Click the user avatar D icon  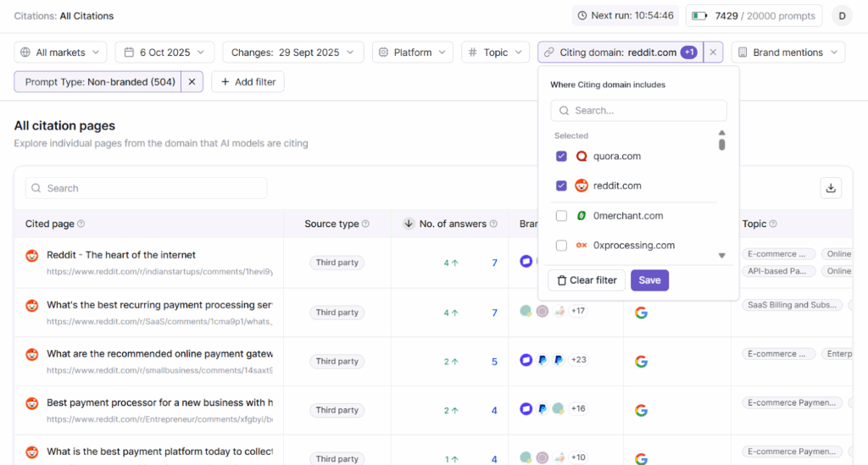(x=842, y=15)
